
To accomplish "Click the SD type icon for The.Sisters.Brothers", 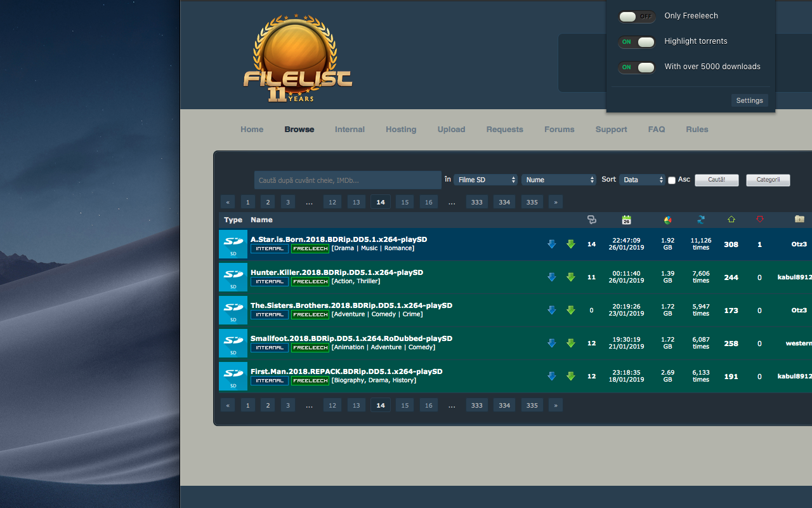I will click(233, 311).
